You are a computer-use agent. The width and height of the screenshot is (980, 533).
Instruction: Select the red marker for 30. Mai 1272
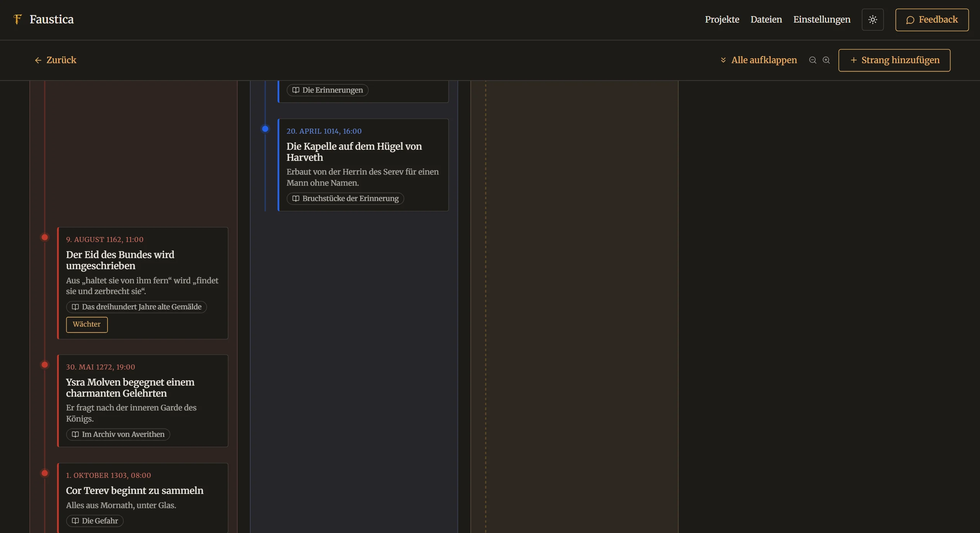[x=45, y=365]
